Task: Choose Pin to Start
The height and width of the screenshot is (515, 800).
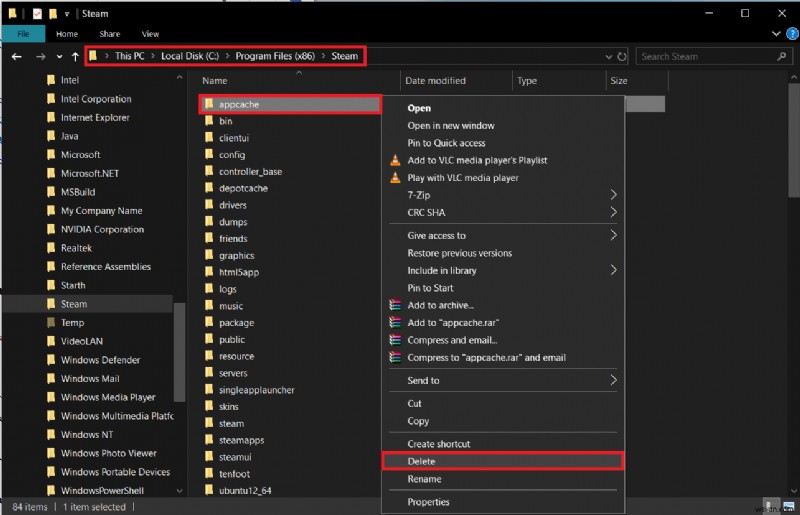Action: tap(503, 288)
